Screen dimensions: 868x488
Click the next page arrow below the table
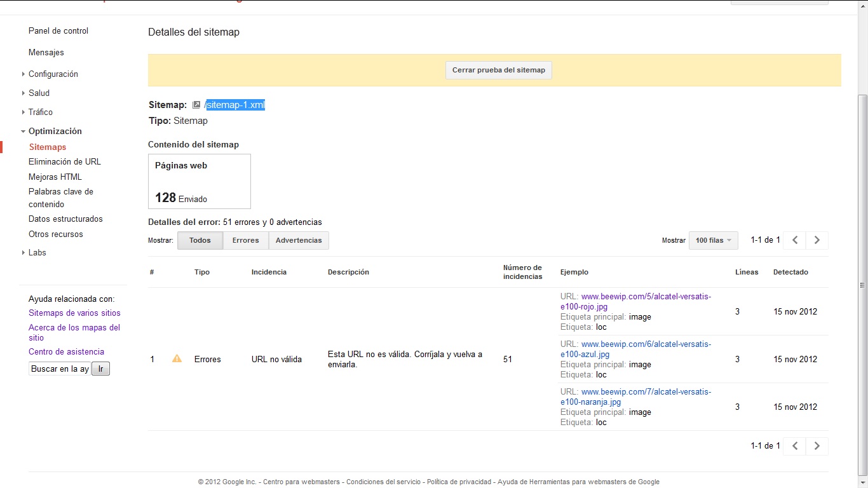(817, 446)
